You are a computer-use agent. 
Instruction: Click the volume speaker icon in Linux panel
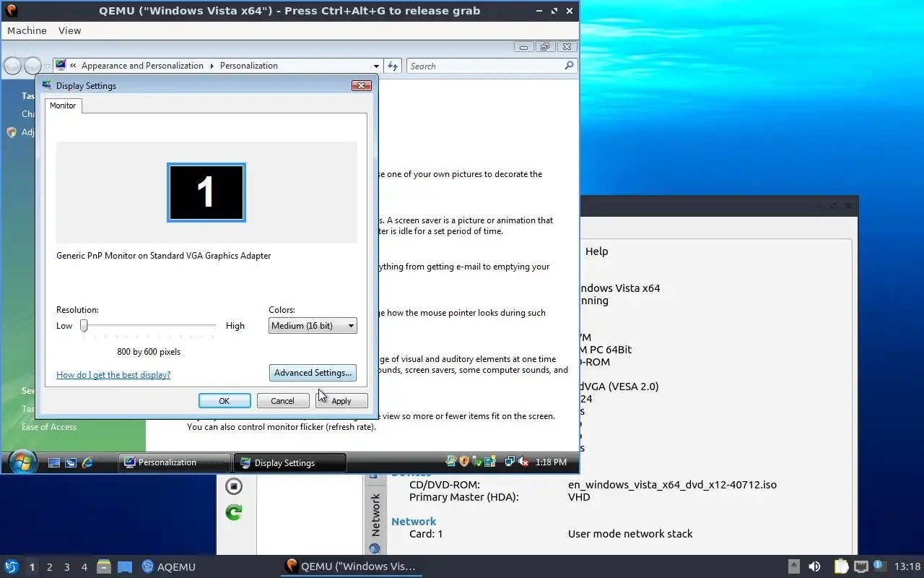[x=814, y=566]
